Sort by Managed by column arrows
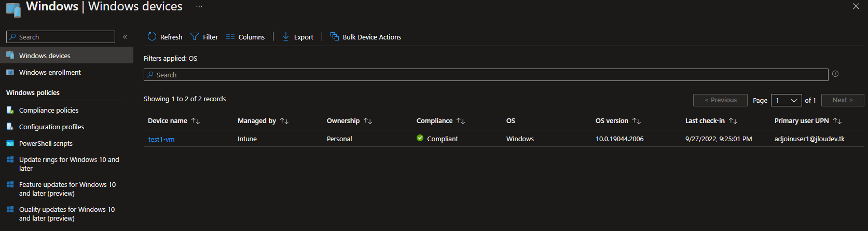Viewport: 868px width, 231px height. [x=284, y=121]
